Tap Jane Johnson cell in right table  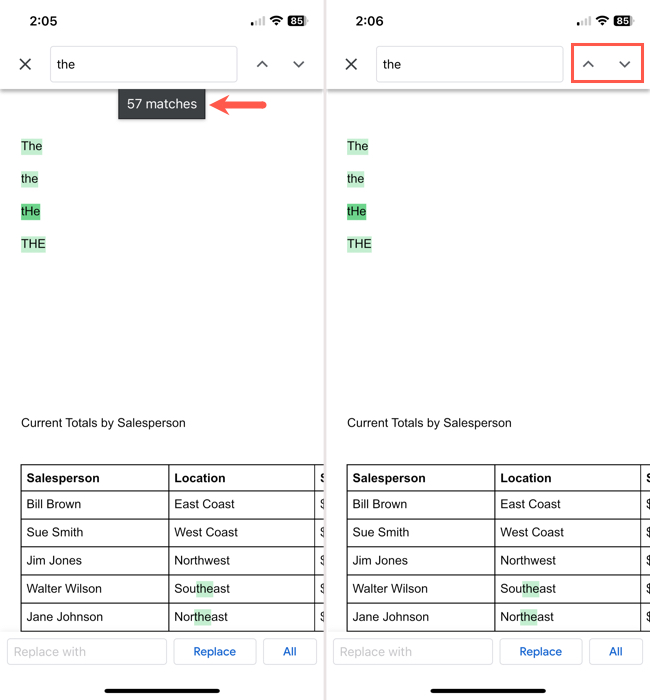[x=421, y=617]
